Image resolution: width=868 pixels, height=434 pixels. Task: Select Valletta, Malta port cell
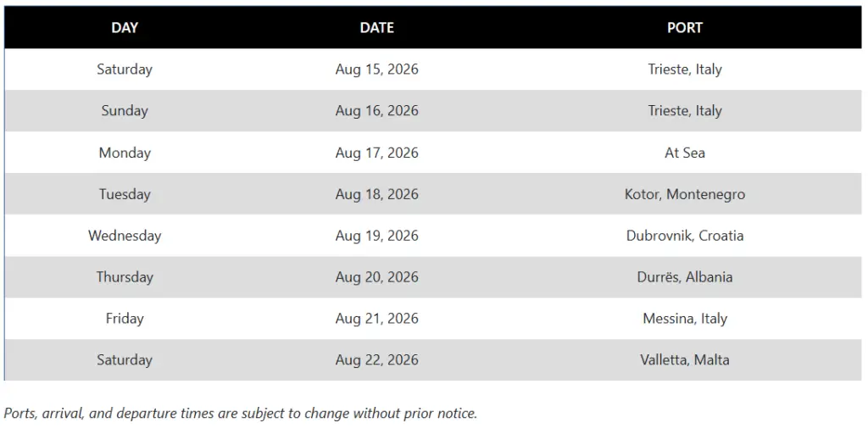coord(685,359)
